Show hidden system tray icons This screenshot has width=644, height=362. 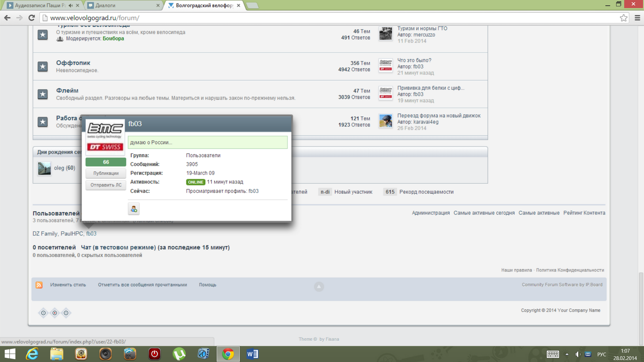pyautogui.click(x=567, y=354)
